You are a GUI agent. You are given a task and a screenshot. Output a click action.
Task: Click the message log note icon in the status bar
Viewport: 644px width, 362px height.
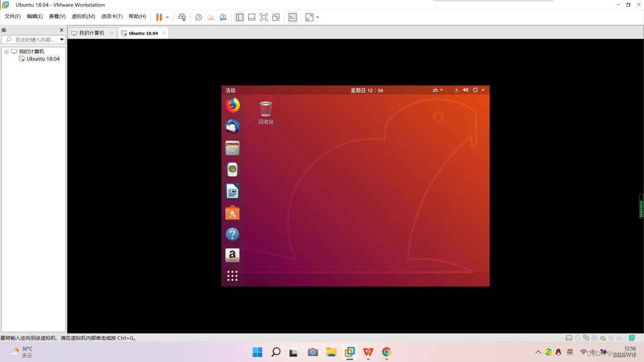click(632, 338)
